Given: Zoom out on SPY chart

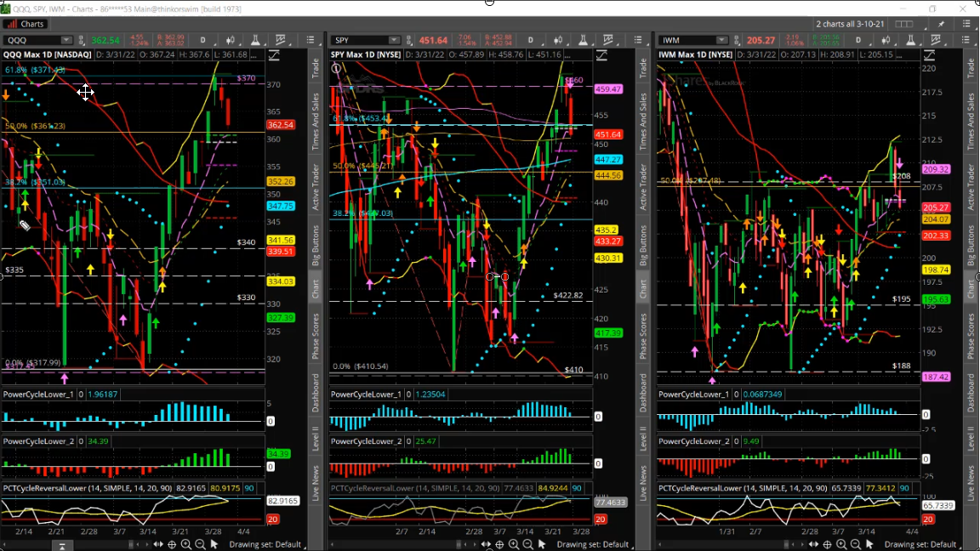Looking at the screenshot, I should [528, 545].
